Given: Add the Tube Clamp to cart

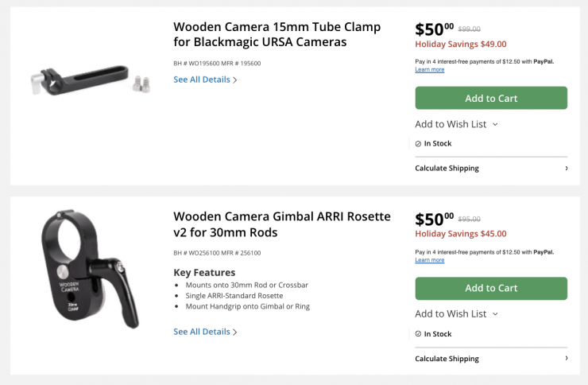Looking at the screenshot, I should click(491, 98).
